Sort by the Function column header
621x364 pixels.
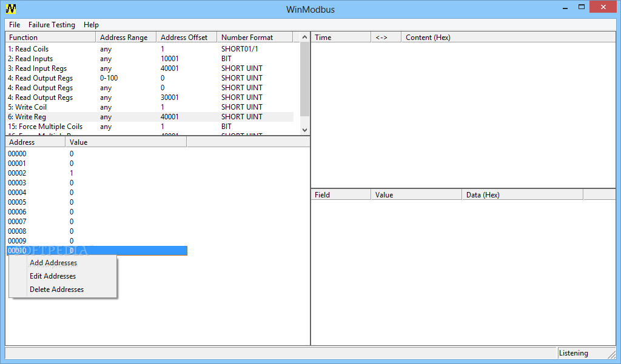point(51,37)
